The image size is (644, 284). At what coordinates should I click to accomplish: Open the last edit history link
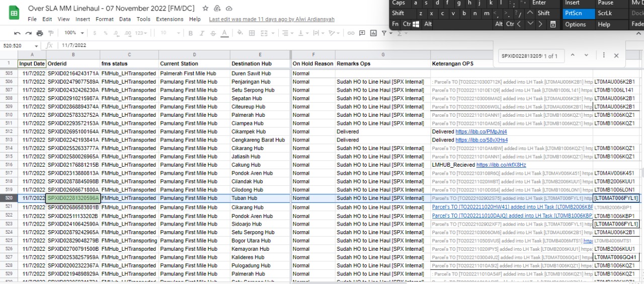[x=272, y=19]
